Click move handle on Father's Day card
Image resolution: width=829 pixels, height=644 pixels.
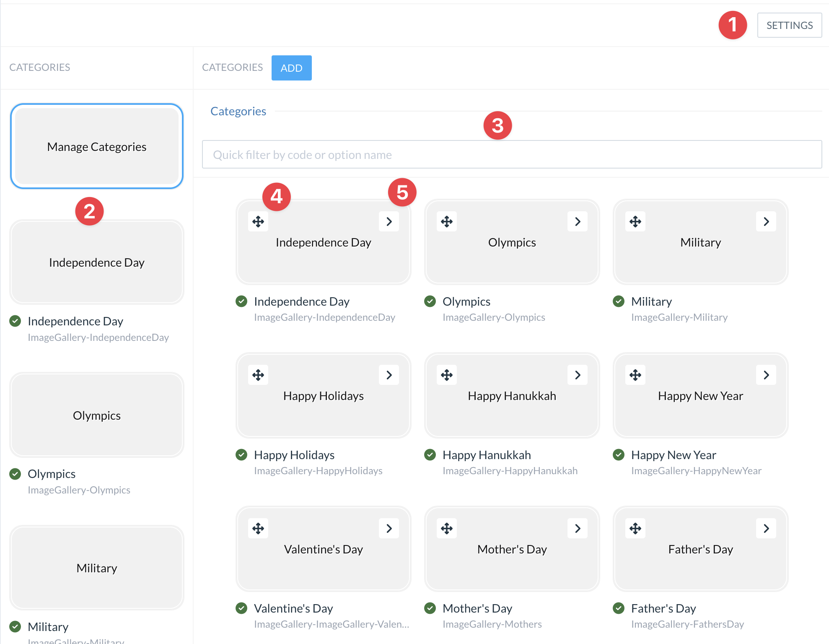pyautogui.click(x=635, y=528)
